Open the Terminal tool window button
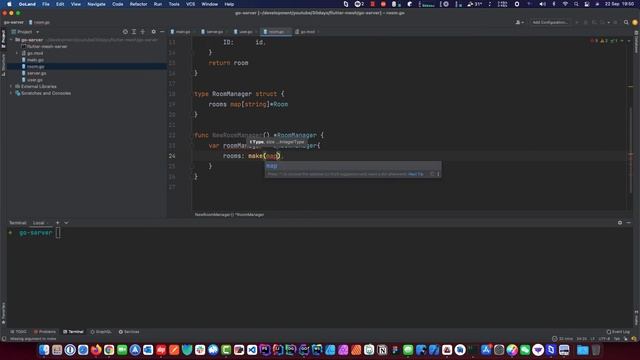Image resolution: width=640 pixels, height=360 pixels. 73,332
